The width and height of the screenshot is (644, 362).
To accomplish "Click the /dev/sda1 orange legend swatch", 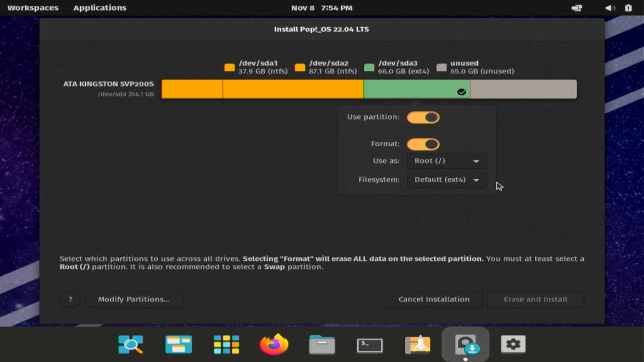I will 229,67.
